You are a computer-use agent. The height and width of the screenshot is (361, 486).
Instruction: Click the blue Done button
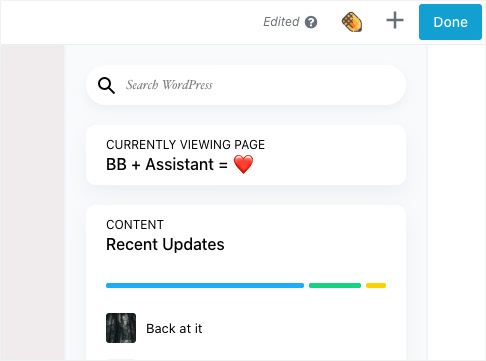[450, 22]
